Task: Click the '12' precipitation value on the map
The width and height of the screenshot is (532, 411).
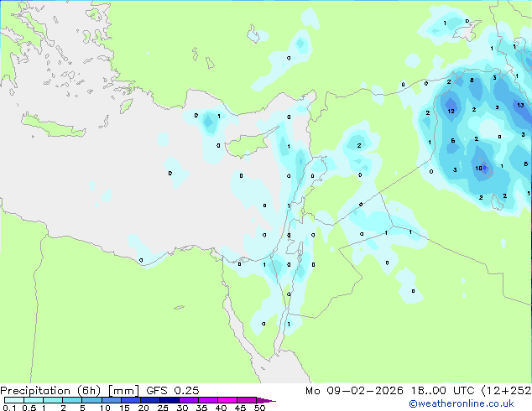Action: 451,111
